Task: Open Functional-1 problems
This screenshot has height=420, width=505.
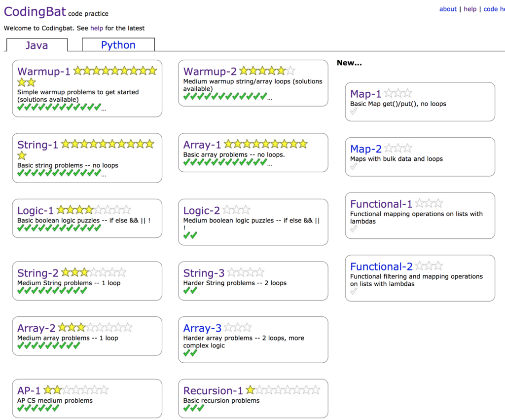Action: (381, 204)
